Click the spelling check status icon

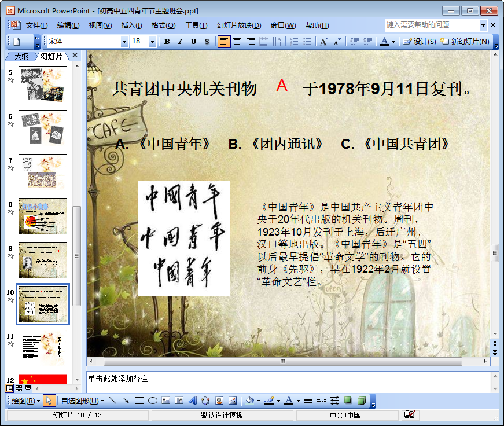(410, 414)
